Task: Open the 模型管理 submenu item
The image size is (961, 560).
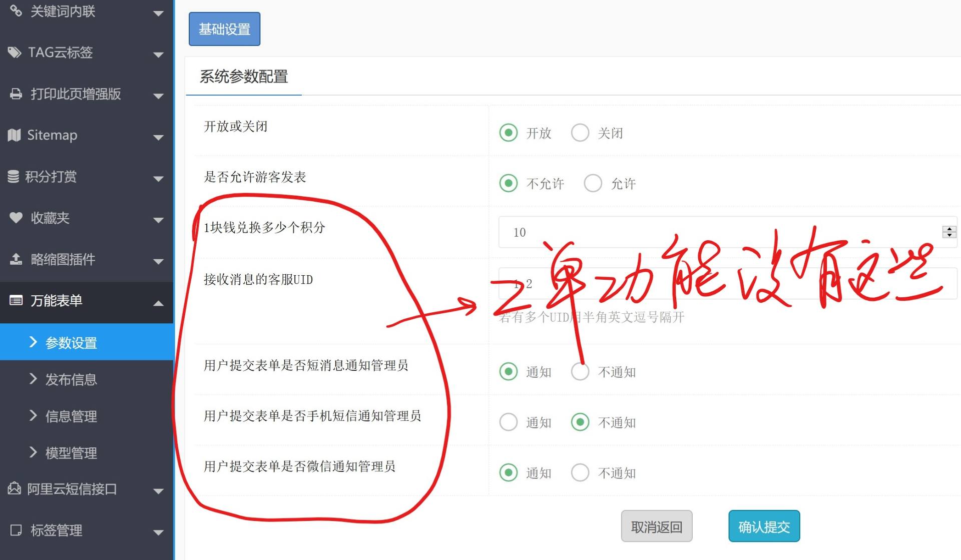Action: tap(71, 453)
